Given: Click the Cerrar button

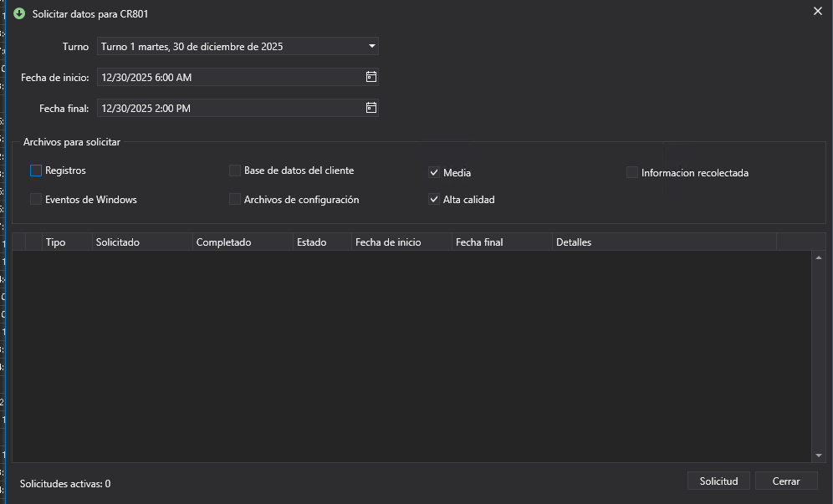Looking at the screenshot, I should 786,481.
